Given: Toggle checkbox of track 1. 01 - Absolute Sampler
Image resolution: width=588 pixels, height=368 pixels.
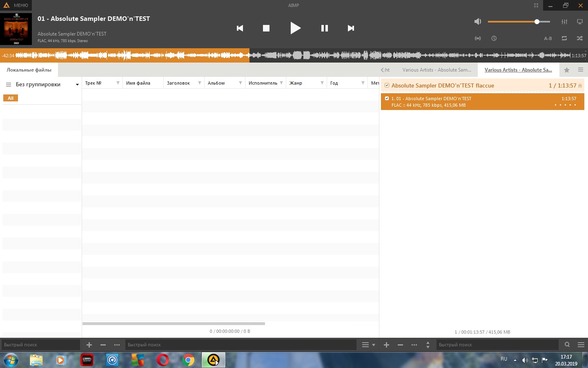Looking at the screenshot, I should pyautogui.click(x=387, y=99).
